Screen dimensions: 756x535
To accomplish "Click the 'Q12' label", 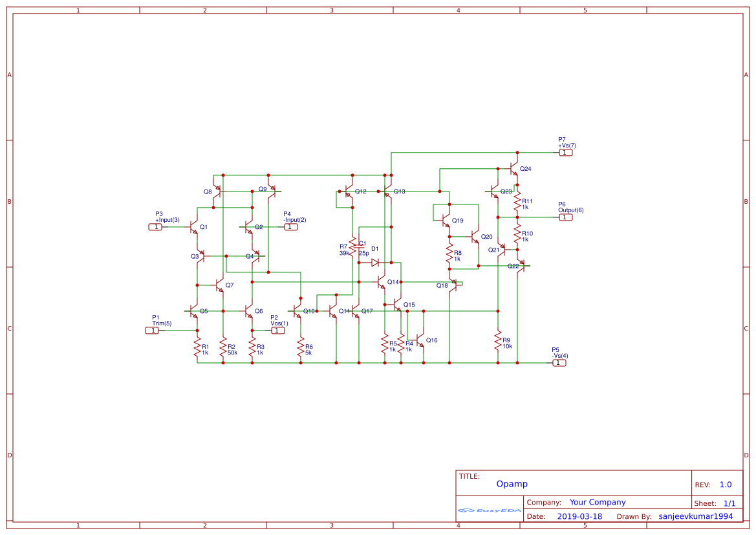I will point(361,191).
